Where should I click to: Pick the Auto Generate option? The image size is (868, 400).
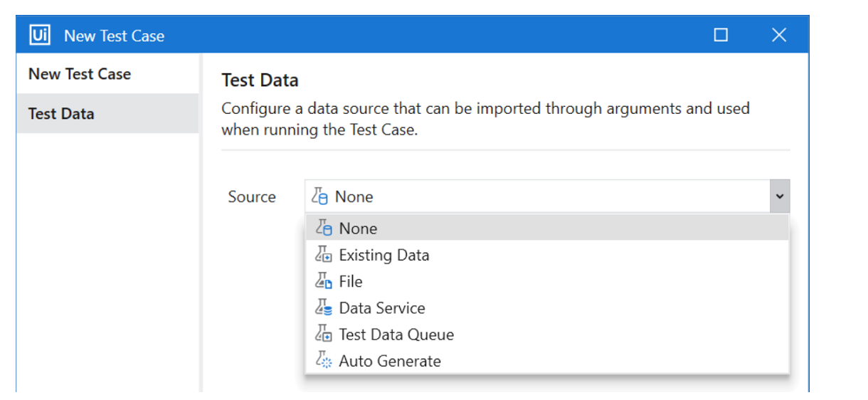(390, 361)
